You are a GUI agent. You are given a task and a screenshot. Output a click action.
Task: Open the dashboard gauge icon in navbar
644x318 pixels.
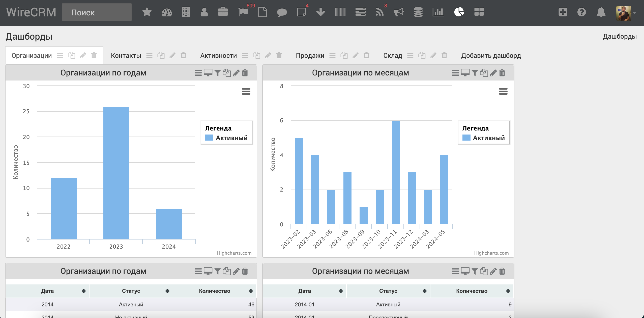coord(167,12)
